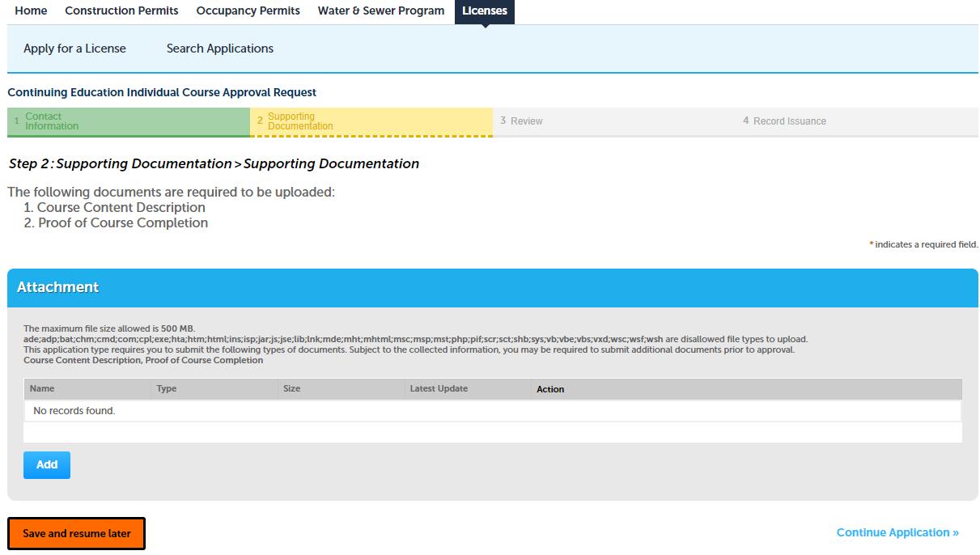Click the Continuing Education Course Approval Request title
This screenshot has height=555, width=980.
click(x=162, y=92)
